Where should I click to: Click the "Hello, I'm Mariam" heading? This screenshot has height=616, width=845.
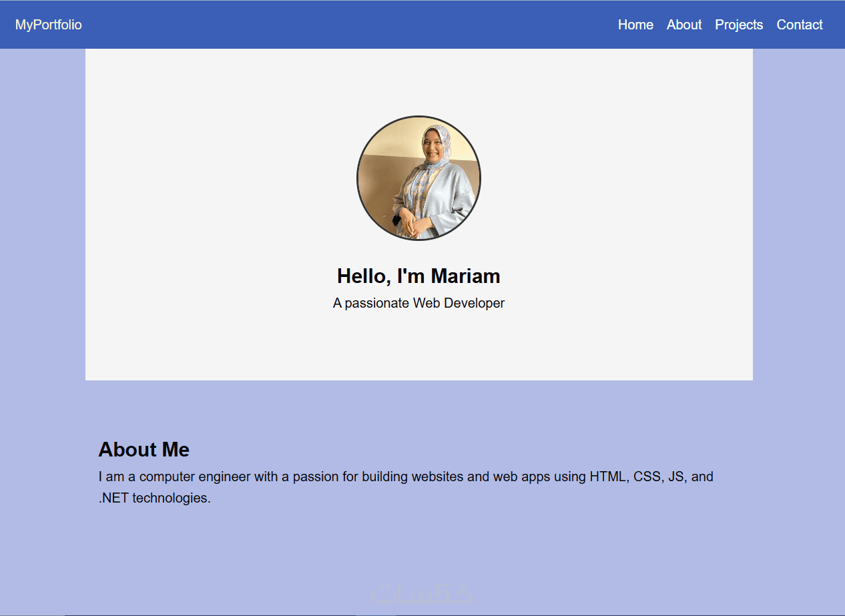coord(418,276)
